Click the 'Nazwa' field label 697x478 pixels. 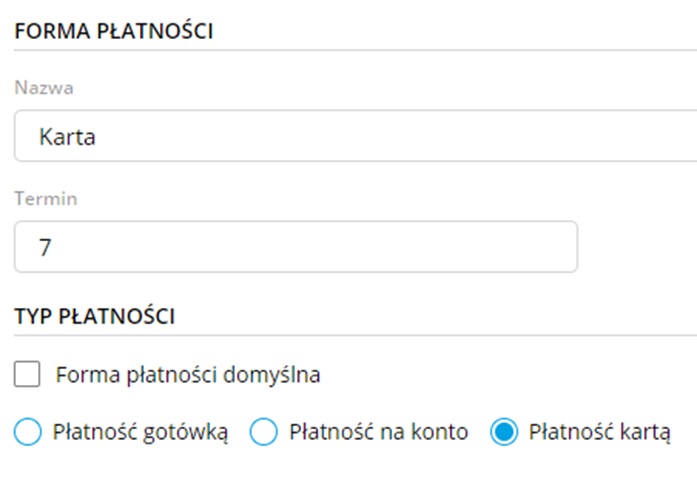point(44,88)
